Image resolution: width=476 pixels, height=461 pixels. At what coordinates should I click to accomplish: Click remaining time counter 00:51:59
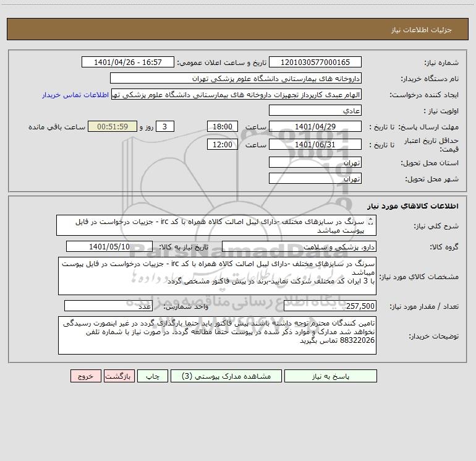tap(113, 126)
